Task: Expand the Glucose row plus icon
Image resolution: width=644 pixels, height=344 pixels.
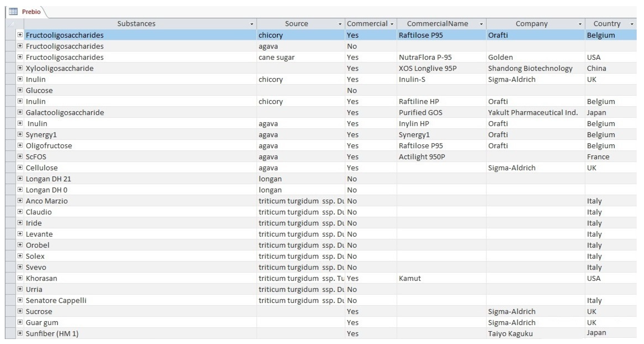Action: [x=20, y=90]
